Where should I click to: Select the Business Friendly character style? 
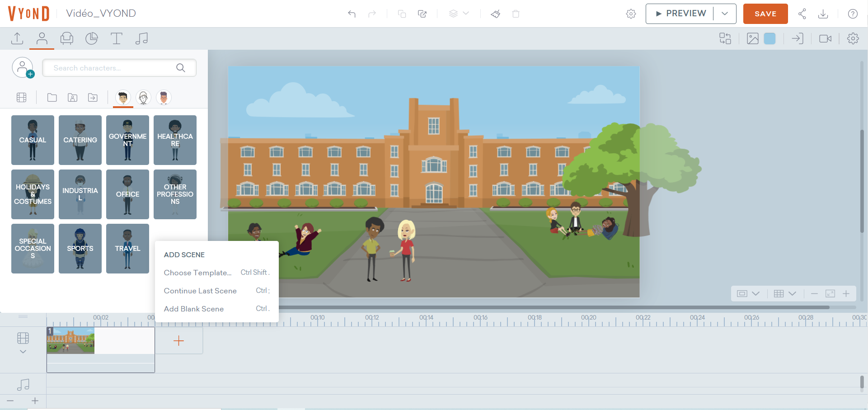pyautogui.click(x=123, y=97)
